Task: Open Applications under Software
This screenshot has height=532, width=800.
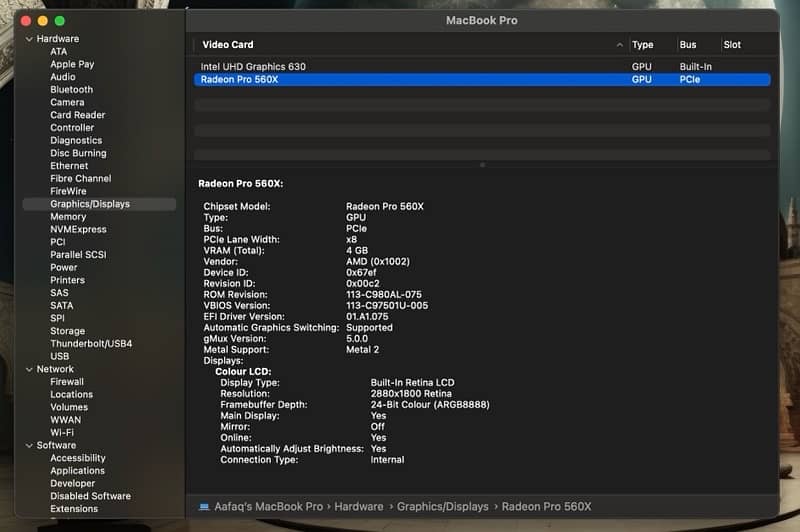Action: click(x=77, y=470)
